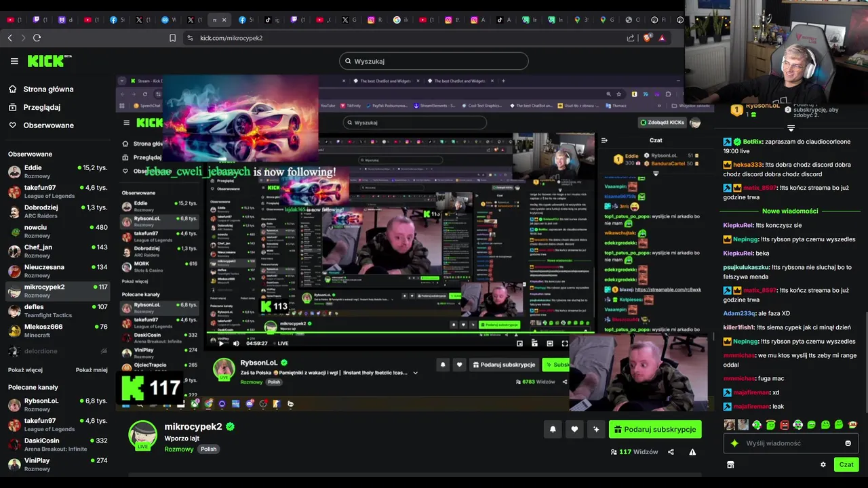Click killer1fish1 username in chat
The height and width of the screenshot is (488, 868).
739,327
